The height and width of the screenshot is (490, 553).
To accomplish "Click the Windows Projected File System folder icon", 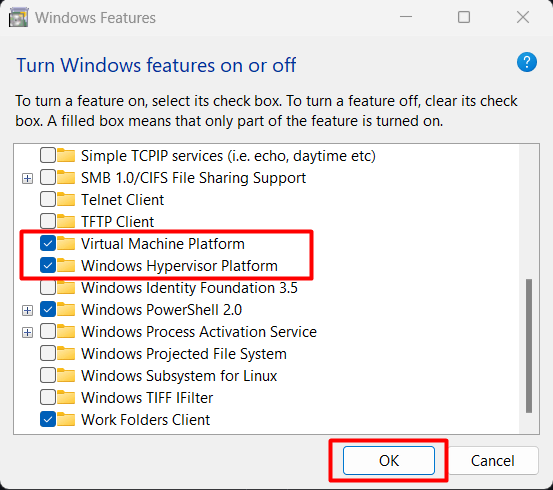I will click(x=66, y=354).
